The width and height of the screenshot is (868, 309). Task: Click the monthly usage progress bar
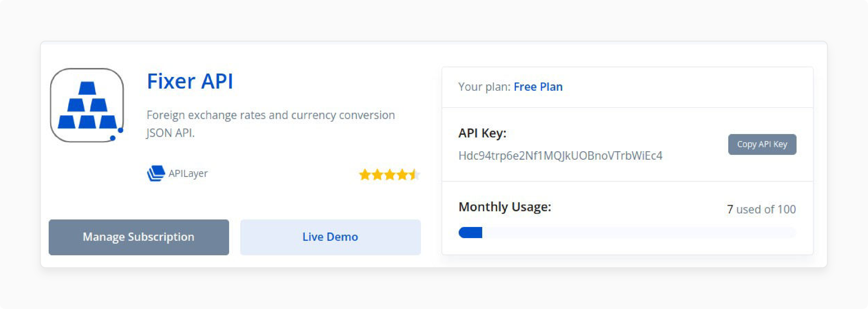click(627, 233)
